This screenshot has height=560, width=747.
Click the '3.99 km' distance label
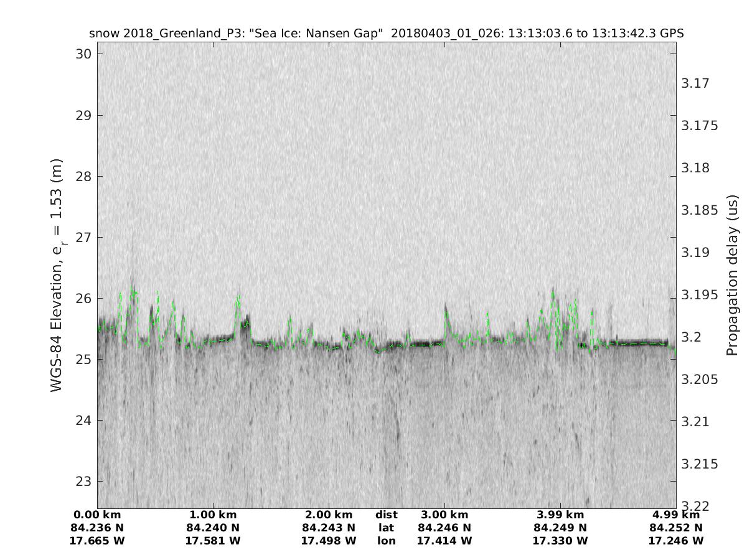point(560,515)
